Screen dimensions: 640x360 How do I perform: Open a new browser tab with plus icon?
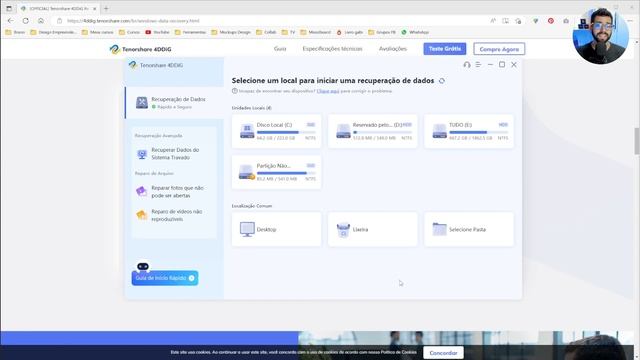coord(106,8)
